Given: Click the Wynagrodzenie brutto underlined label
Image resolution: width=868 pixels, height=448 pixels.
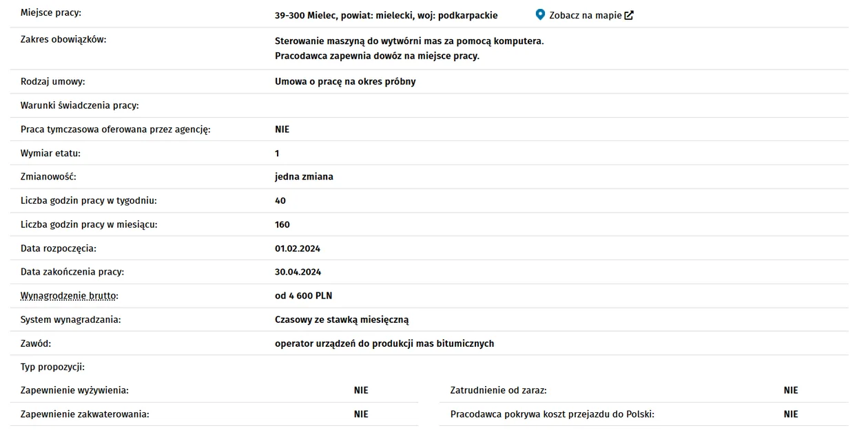Looking at the screenshot, I should coord(70,296).
